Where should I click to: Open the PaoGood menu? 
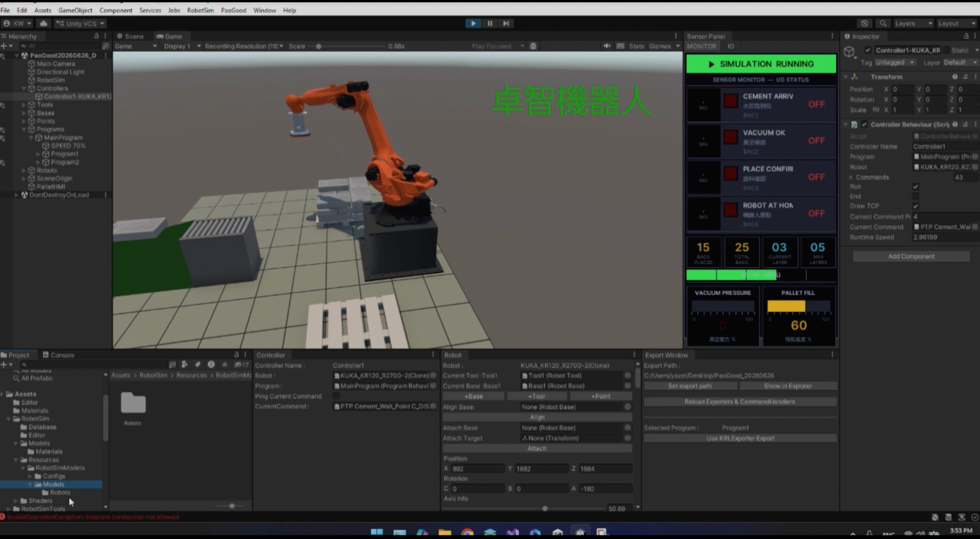pyautogui.click(x=233, y=10)
